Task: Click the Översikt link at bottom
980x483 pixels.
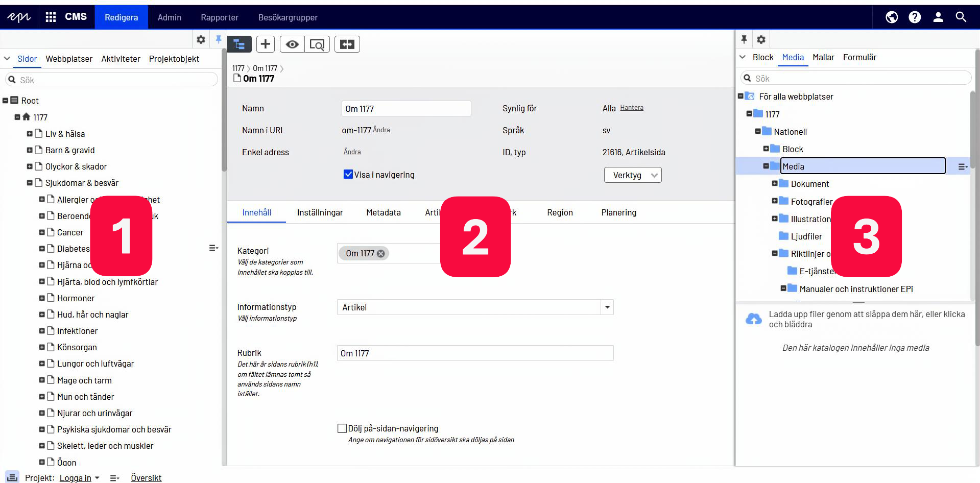Action: [146, 478]
